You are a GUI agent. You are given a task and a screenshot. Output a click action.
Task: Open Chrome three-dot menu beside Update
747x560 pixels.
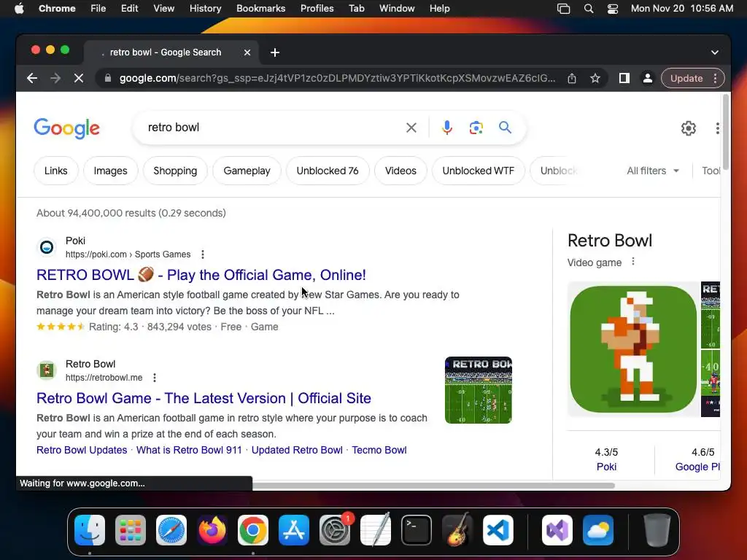click(x=715, y=78)
